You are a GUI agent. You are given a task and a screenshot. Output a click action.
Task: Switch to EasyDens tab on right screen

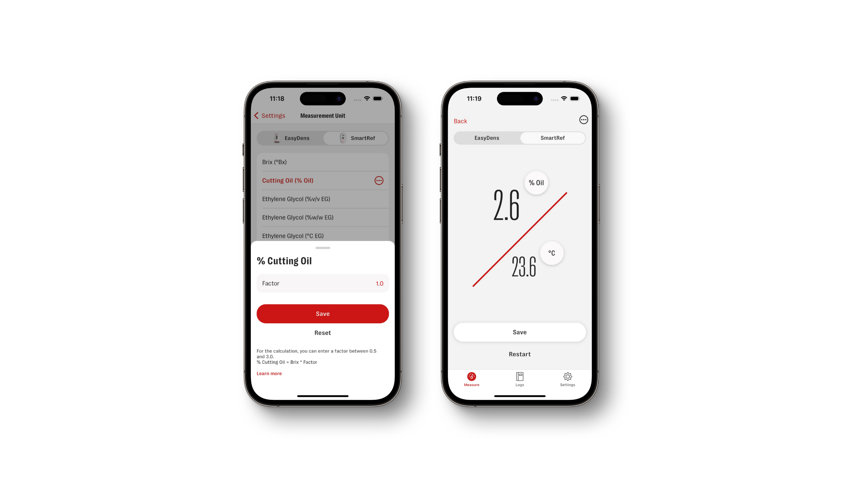[x=486, y=138]
